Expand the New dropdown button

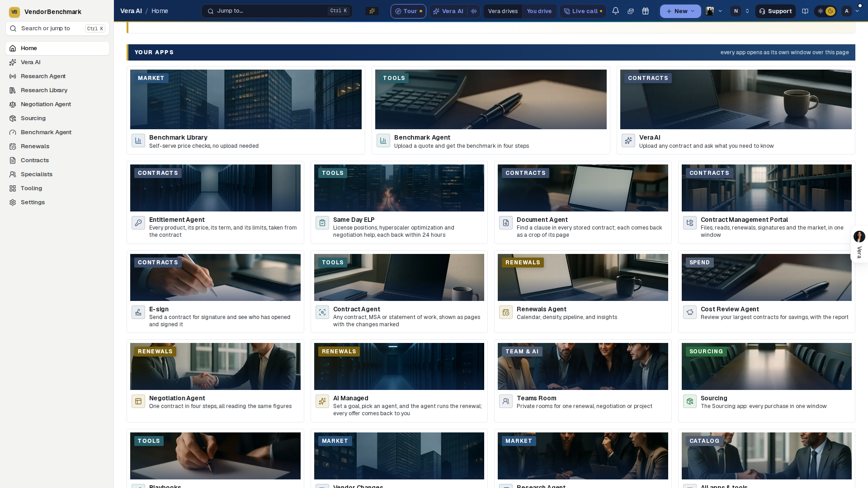pos(680,11)
